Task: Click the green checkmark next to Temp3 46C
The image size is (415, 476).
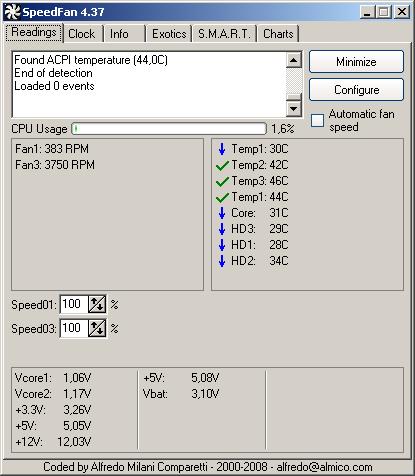Action: click(x=222, y=181)
